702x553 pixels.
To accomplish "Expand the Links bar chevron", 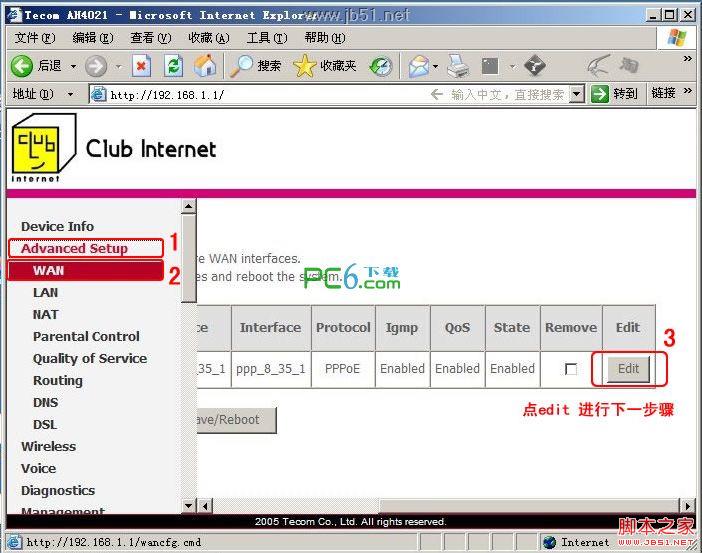I will [x=687, y=91].
